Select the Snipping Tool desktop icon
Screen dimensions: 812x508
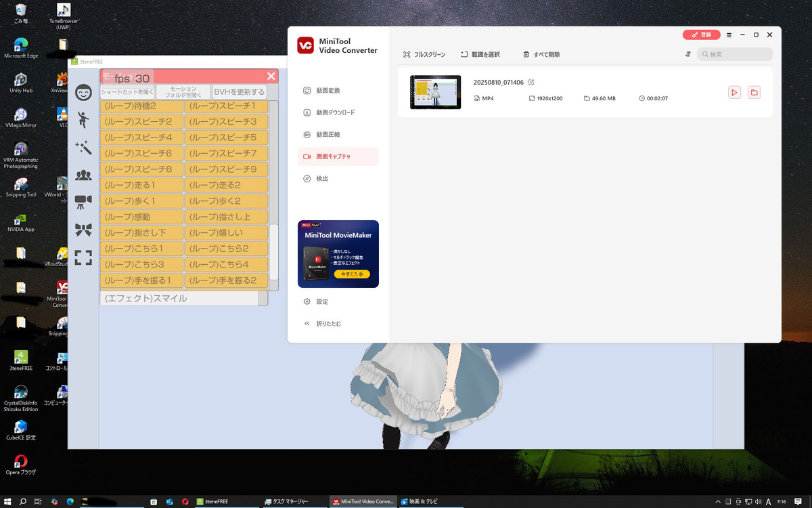click(x=21, y=188)
